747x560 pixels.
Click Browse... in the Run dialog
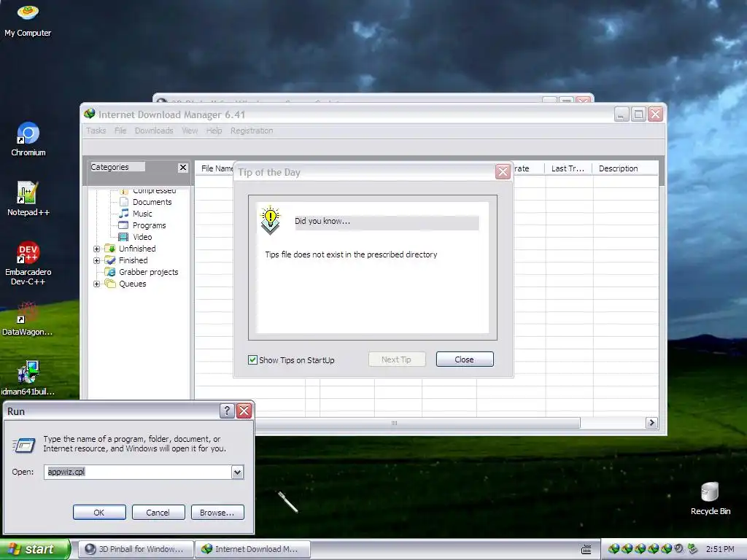click(217, 513)
